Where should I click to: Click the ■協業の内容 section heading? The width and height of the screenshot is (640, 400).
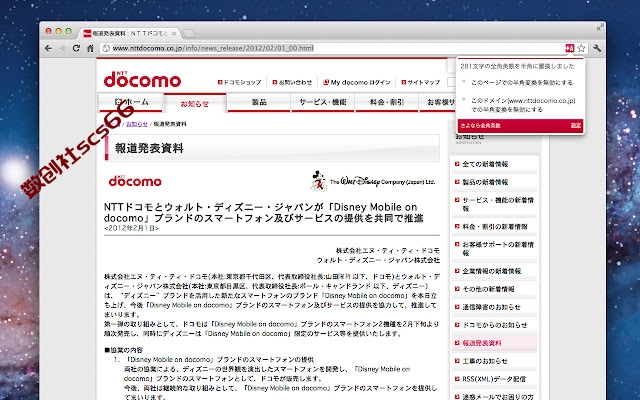123,350
